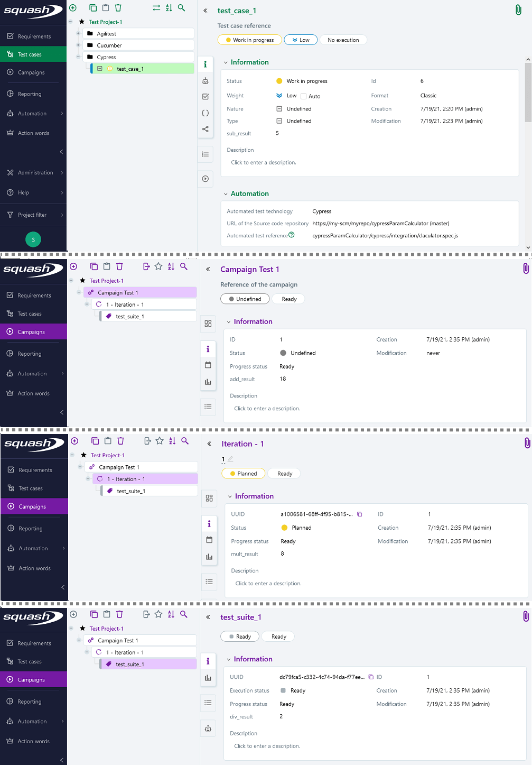
Task: Click the attachments paperclip on test_case_1
Action: [x=518, y=9]
